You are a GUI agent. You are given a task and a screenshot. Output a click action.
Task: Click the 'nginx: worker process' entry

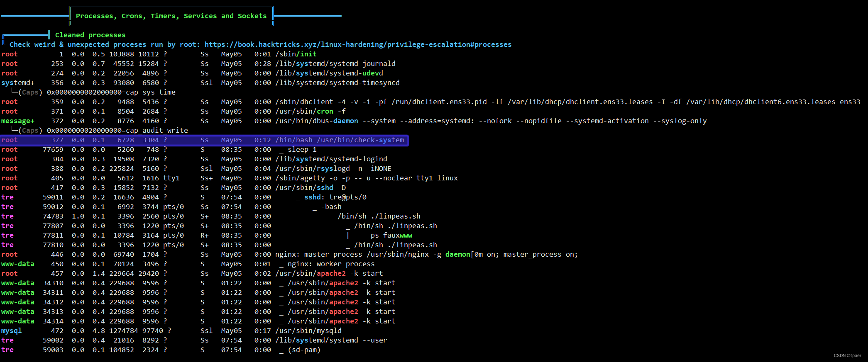coord(331,264)
